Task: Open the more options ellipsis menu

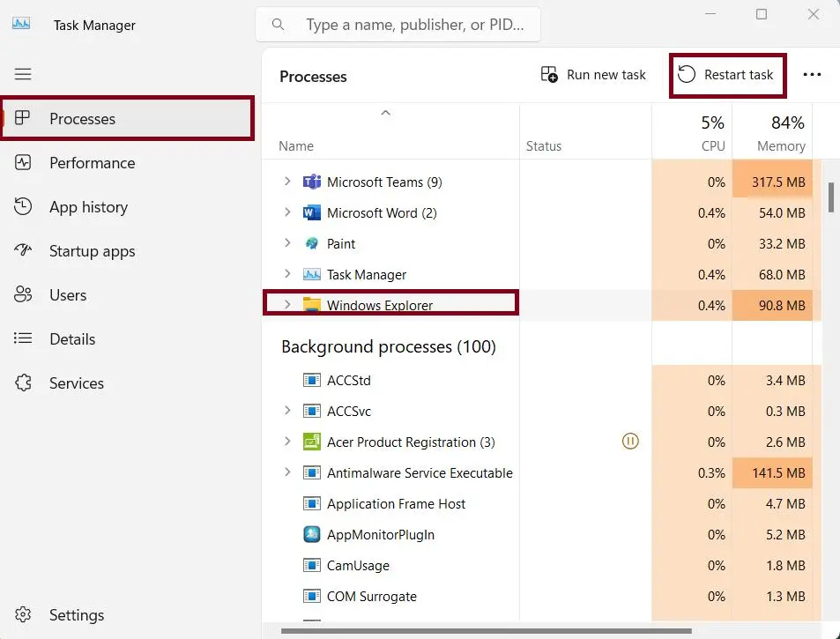Action: click(x=812, y=74)
